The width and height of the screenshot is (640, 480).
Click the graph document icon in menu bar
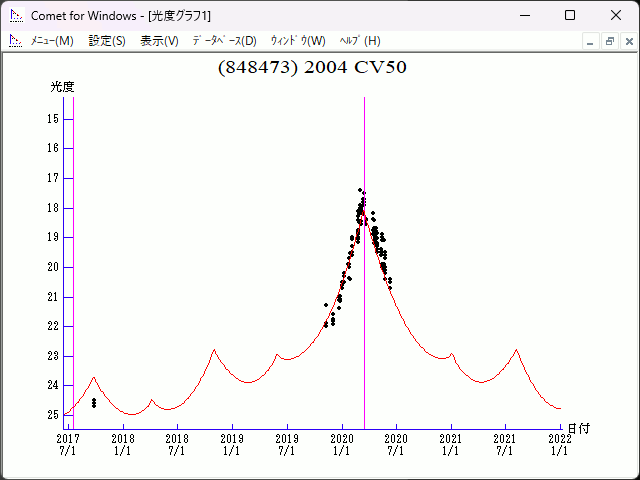(15, 41)
